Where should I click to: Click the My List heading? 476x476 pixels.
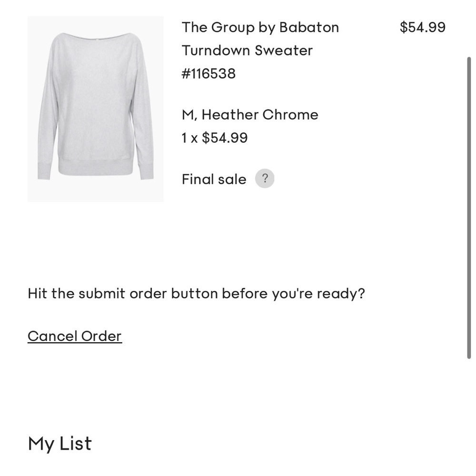tap(59, 444)
